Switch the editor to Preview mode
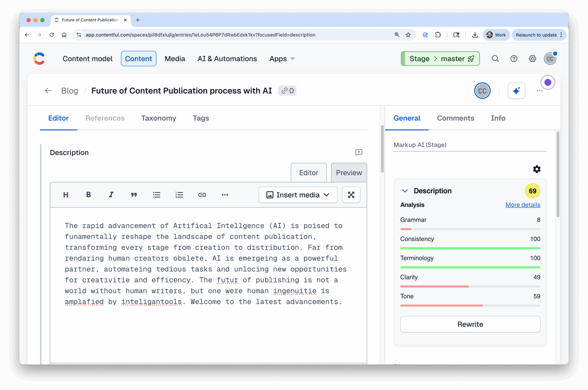 tap(349, 172)
